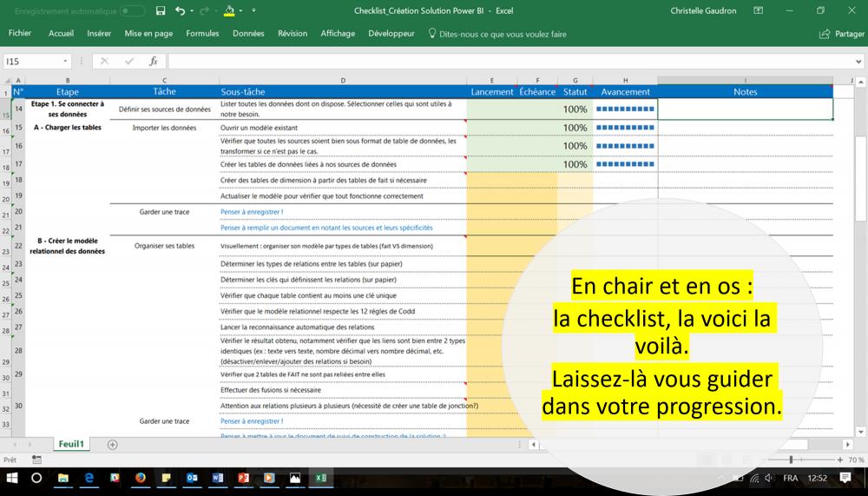Click the formula bar cancel X icon
868x496 pixels.
pyautogui.click(x=105, y=61)
